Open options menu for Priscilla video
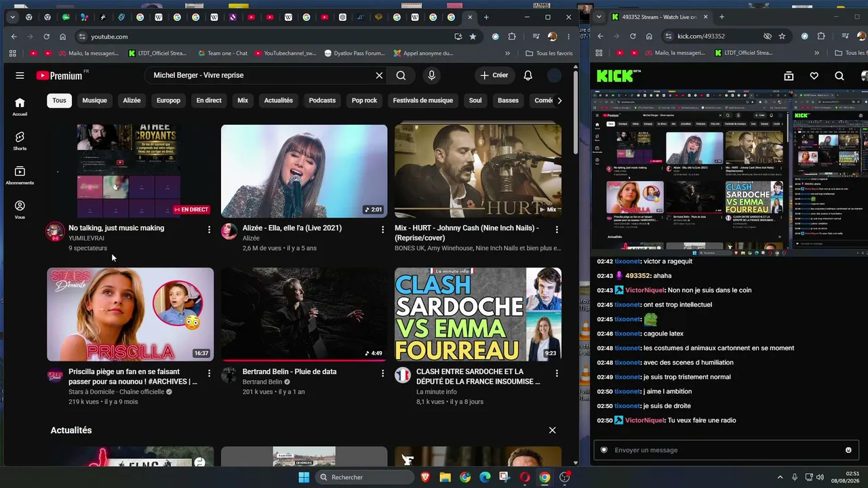Screen dimensions: 868x488 tap(209, 373)
